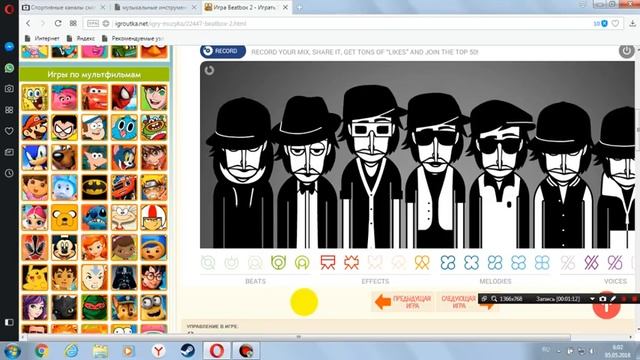Expand the recorder toolbar dropdown arrow

[592, 299]
